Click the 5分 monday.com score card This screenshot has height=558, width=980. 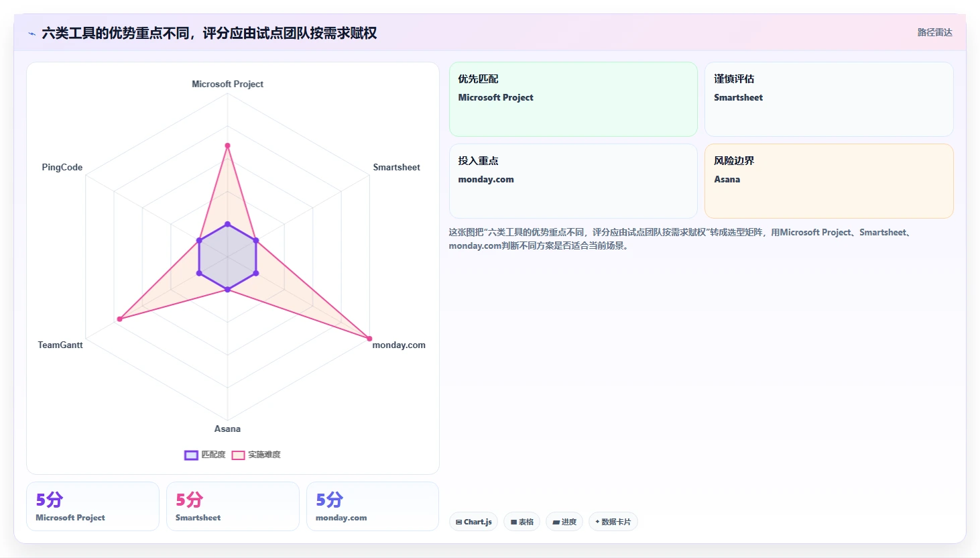point(373,506)
